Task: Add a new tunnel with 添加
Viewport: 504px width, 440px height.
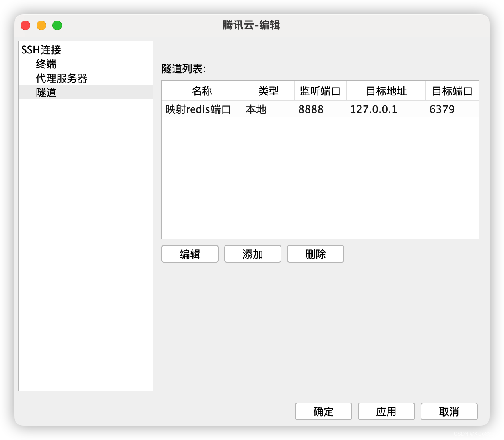Action: [x=253, y=254]
